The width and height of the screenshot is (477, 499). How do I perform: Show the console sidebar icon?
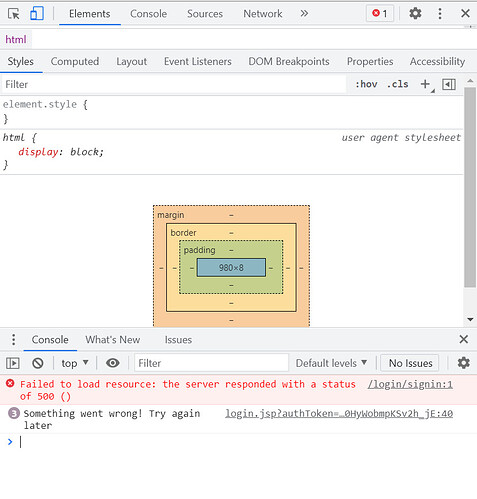13,363
